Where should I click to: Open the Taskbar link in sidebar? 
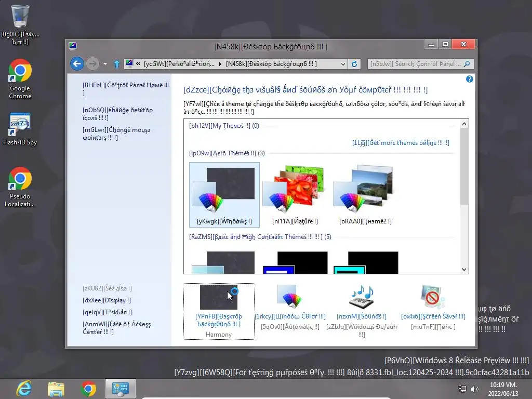[x=107, y=312]
